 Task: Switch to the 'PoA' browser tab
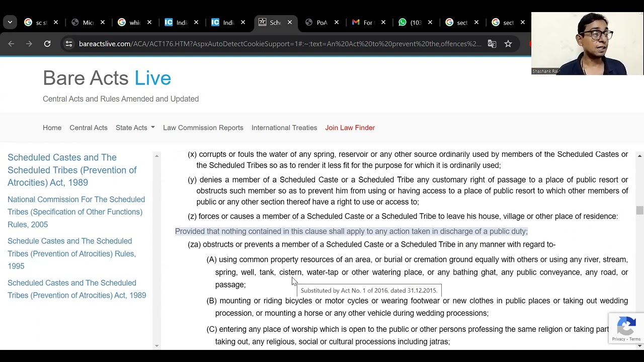pos(316,22)
